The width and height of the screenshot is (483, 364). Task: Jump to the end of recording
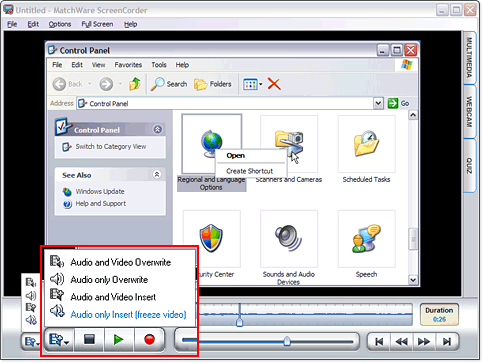pos(447,342)
